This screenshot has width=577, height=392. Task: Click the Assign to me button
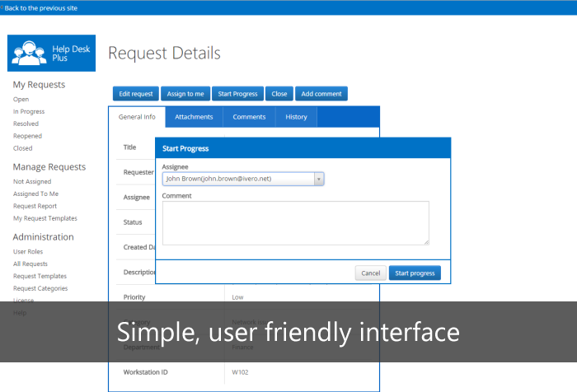click(185, 94)
